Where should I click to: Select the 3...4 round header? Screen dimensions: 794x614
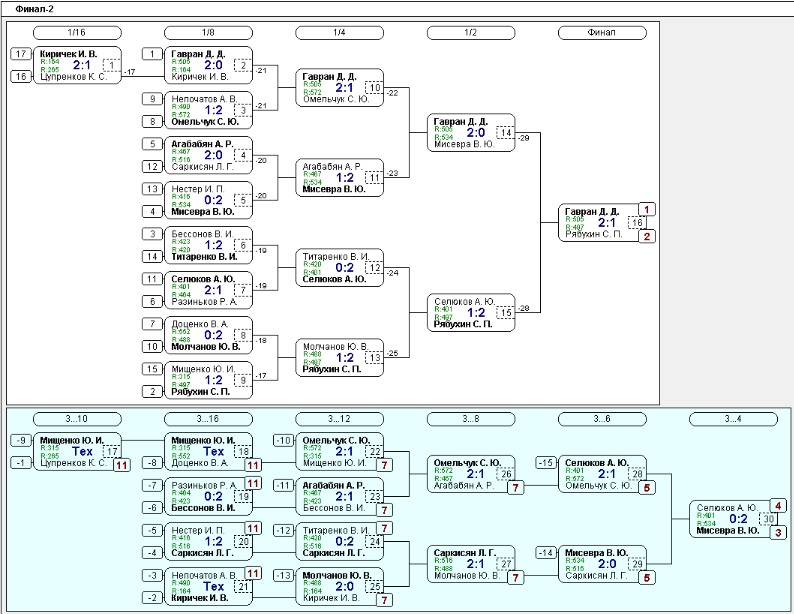(x=733, y=419)
